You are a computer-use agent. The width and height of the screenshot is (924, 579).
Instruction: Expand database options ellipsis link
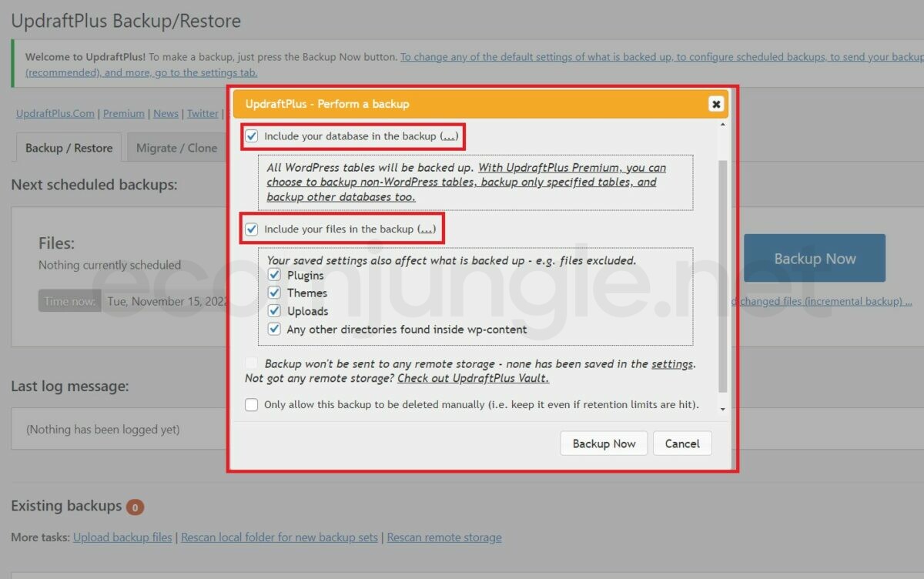[x=449, y=136]
